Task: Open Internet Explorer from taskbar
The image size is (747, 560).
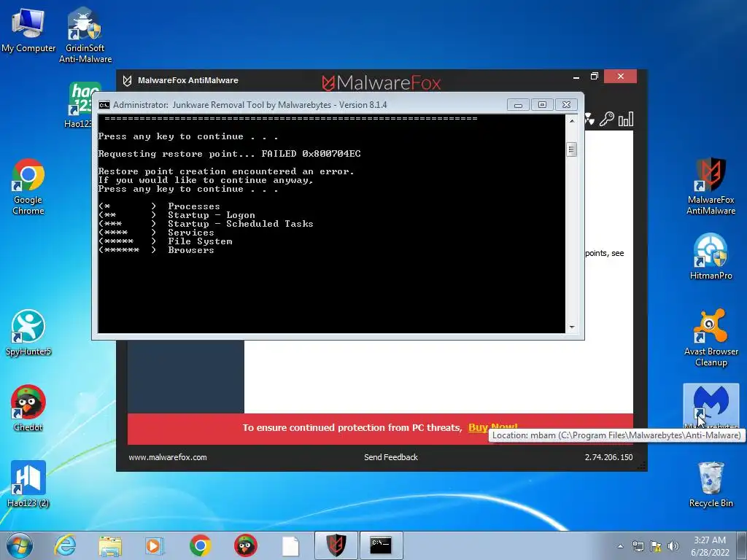Action: coord(65,545)
